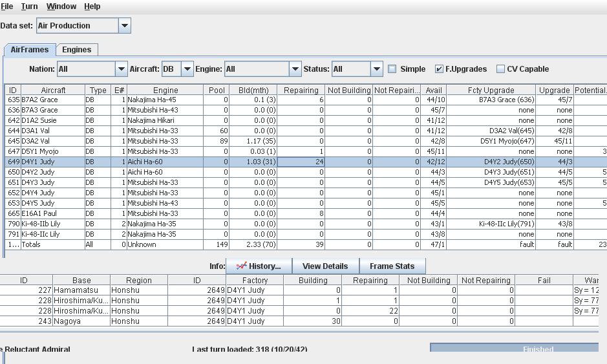Sort by Fcty Upgrade column header
This screenshot has width=607, height=364.
pyautogui.click(x=491, y=90)
